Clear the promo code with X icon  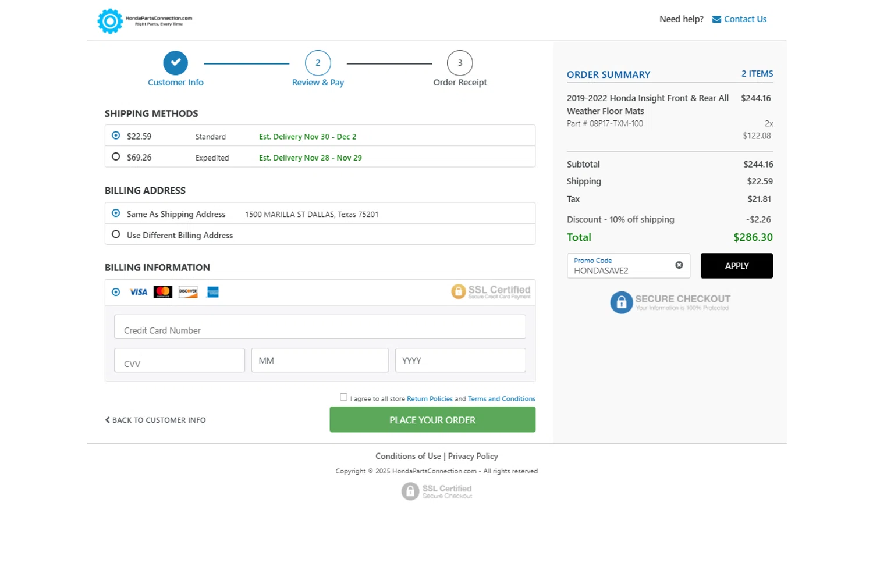click(679, 265)
